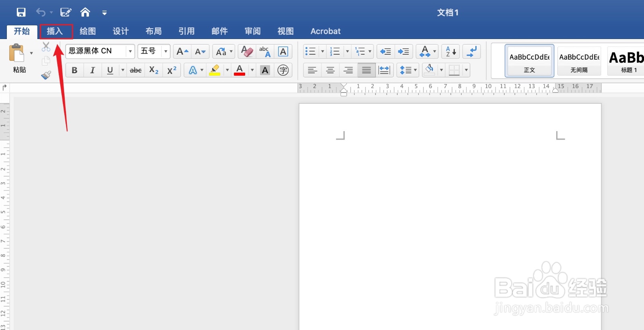This screenshot has height=330, width=644.
Task: Toggle Underline formatting
Action: [110, 70]
